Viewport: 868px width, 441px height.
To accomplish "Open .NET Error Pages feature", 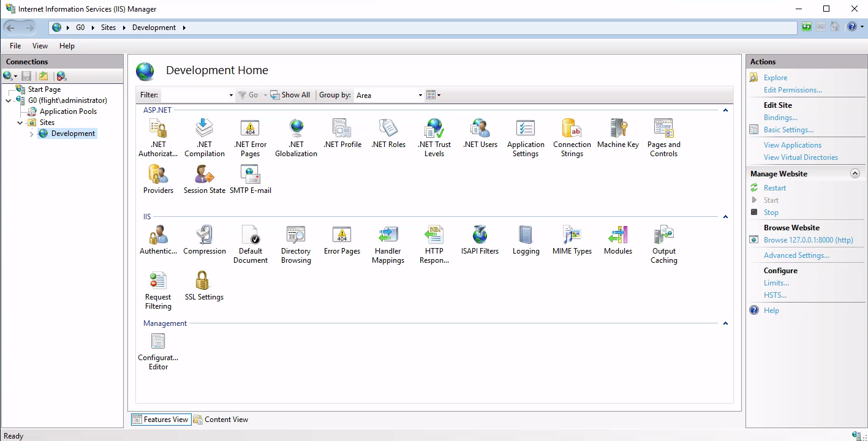I will tap(250, 138).
